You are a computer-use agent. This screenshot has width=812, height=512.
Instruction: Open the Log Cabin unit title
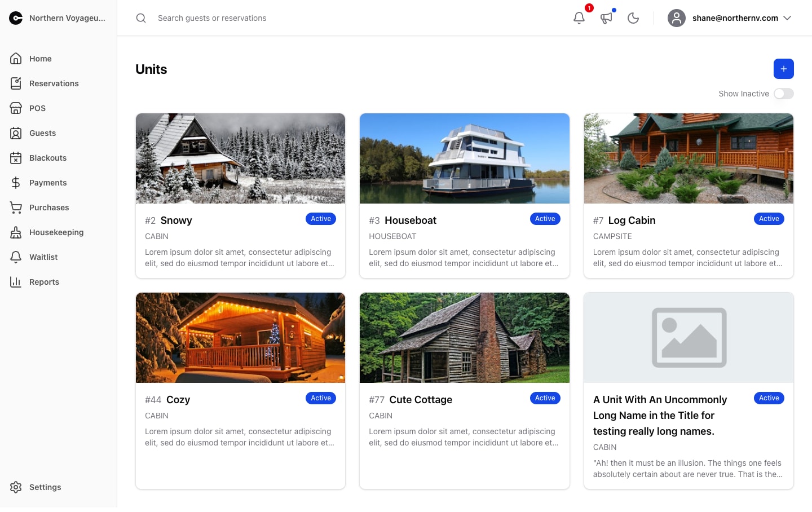click(632, 220)
